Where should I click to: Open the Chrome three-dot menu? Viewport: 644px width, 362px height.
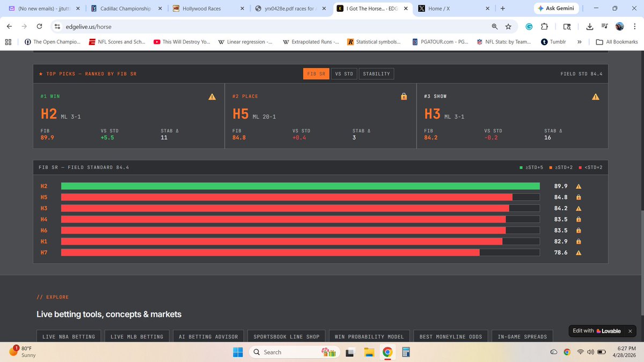(x=635, y=26)
